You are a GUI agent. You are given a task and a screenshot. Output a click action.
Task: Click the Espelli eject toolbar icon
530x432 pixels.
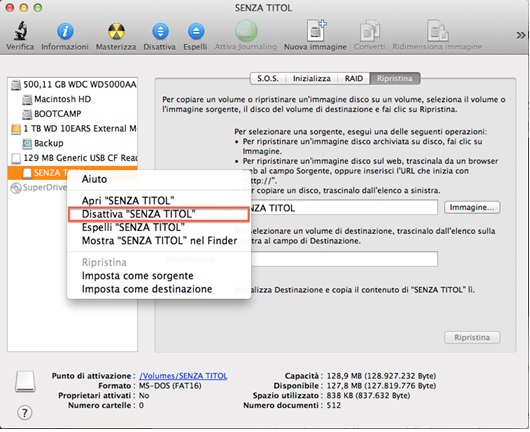[196, 31]
